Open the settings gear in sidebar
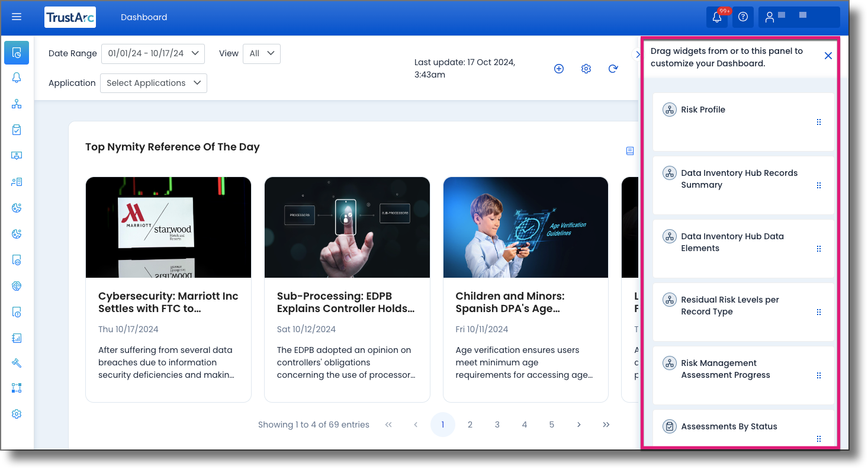868x469 pixels. click(17, 414)
